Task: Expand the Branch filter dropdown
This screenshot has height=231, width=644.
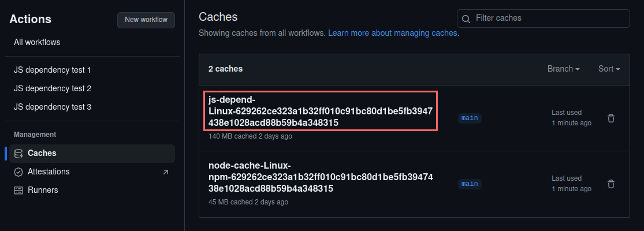Action: [563, 69]
